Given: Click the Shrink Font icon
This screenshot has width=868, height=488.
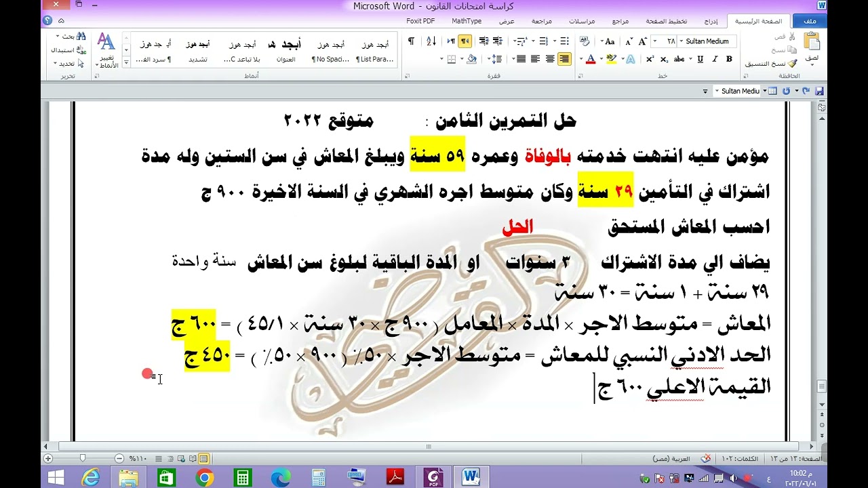Looking at the screenshot, I should tap(629, 41).
